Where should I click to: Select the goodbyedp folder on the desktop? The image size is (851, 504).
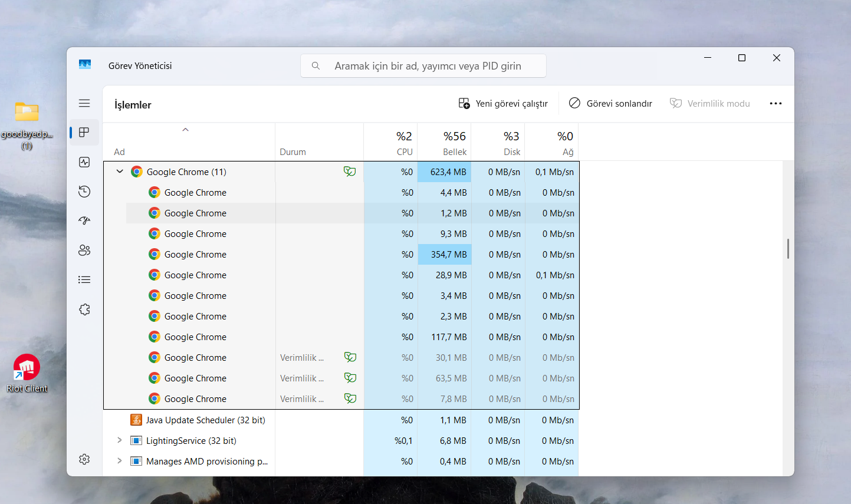27,126
